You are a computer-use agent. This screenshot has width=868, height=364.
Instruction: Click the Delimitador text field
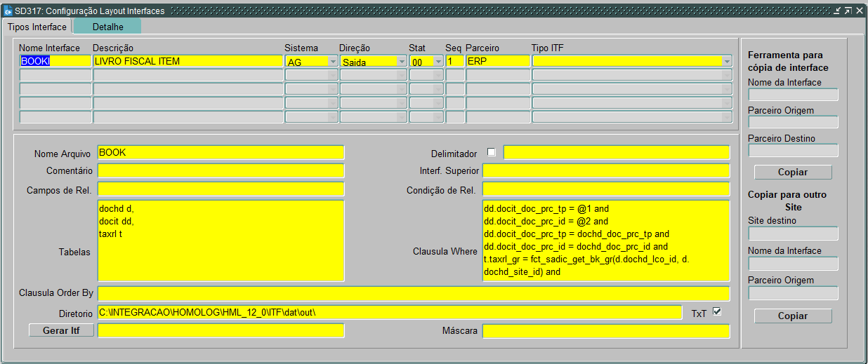tap(617, 152)
